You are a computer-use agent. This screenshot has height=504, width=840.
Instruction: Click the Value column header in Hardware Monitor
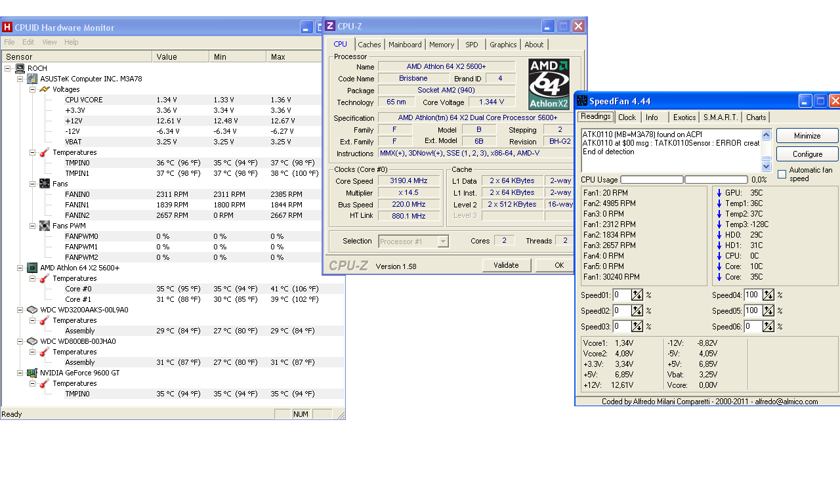click(180, 56)
